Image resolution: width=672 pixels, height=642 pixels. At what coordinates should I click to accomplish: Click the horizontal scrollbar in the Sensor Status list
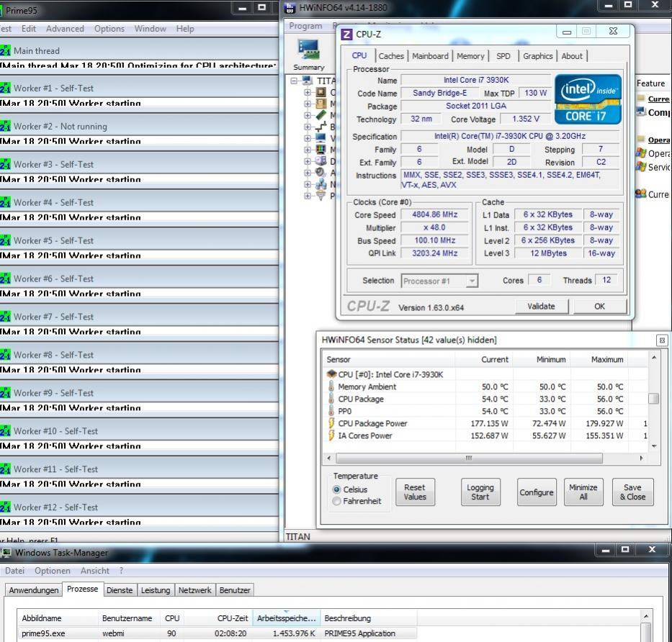tap(470, 458)
